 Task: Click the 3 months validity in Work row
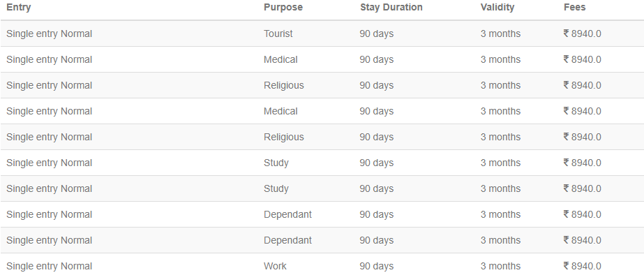pyautogui.click(x=500, y=266)
